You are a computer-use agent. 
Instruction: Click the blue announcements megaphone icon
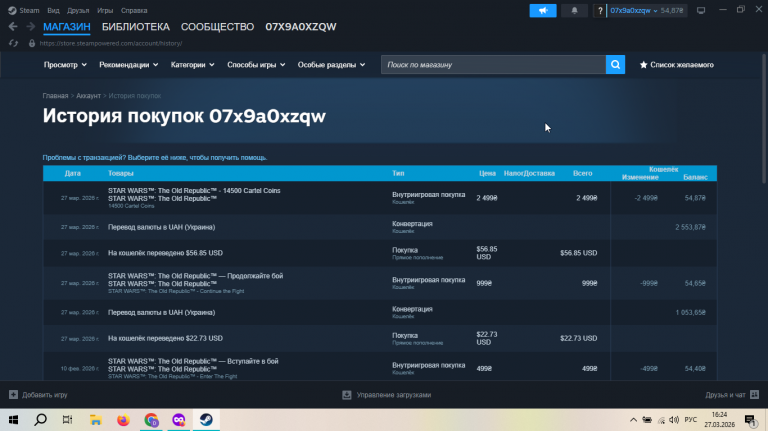pos(543,10)
